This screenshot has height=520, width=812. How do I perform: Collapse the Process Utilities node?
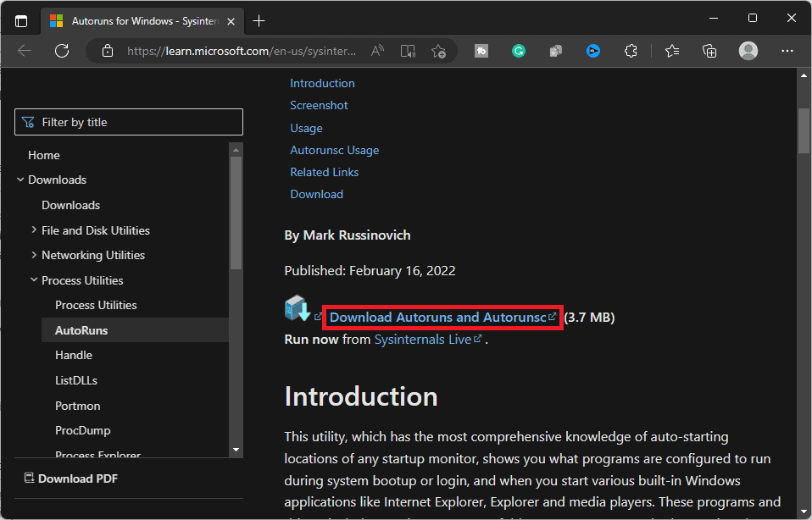click(x=34, y=280)
